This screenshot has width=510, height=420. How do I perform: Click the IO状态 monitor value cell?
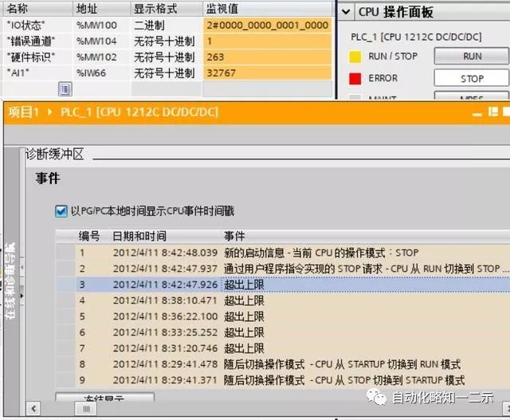[266, 26]
